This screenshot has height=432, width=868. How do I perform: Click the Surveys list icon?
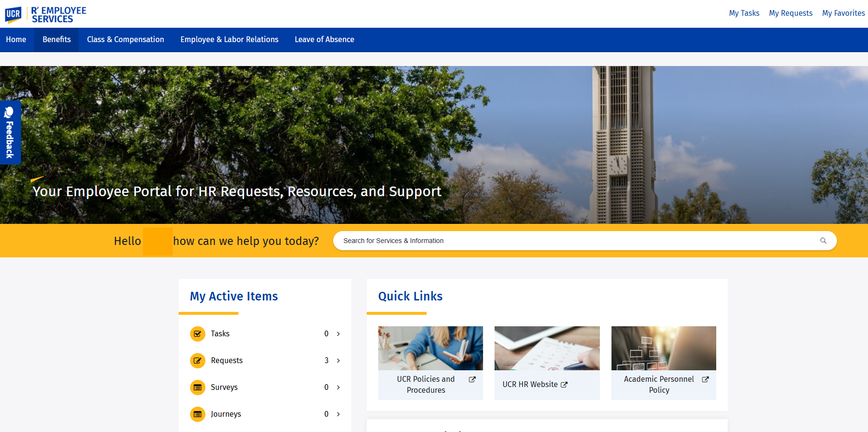(x=197, y=388)
